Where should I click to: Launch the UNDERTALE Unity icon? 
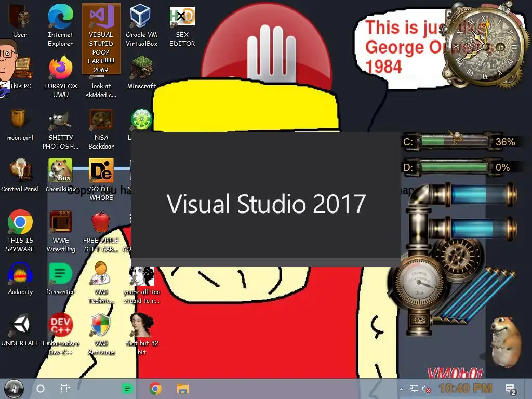coord(20,330)
